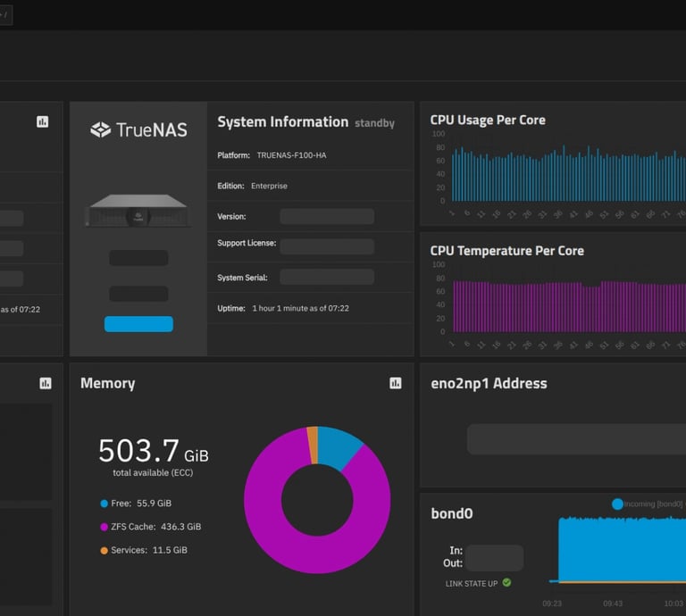This screenshot has width=686, height=616.
Task: Click the TrueNAS logo
Action: [138, 129]
